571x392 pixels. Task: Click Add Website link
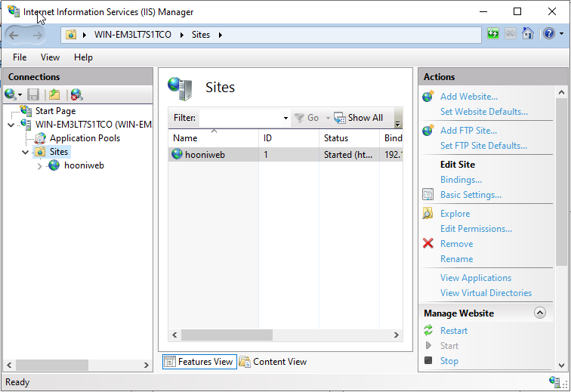tap(469, 97)
